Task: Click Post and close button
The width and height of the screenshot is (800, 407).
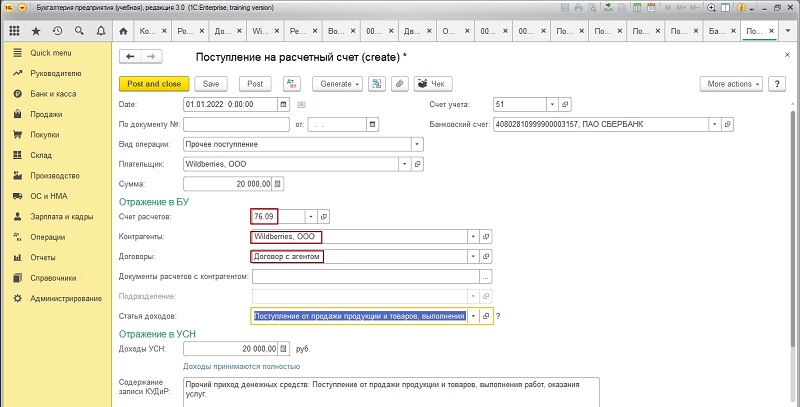Action: tap(154, 84)
